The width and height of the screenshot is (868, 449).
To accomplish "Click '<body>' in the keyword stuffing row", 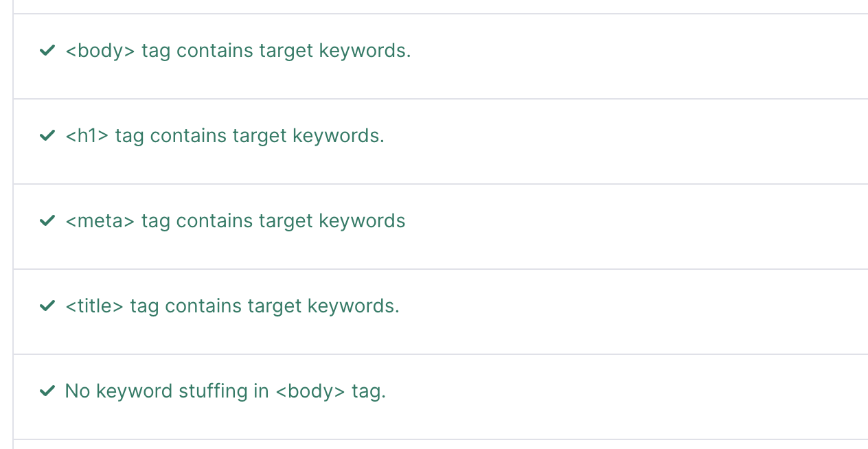I will tap(310, 391).
